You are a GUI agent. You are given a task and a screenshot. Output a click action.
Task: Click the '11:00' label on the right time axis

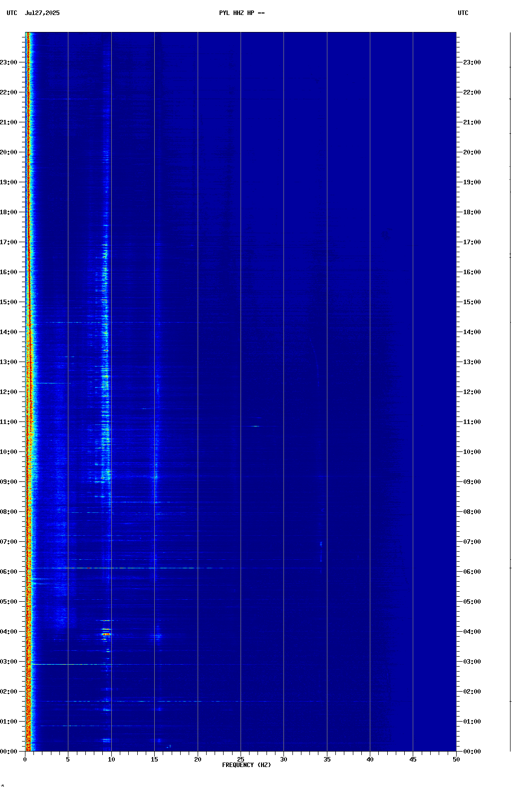tap(472, 422)
